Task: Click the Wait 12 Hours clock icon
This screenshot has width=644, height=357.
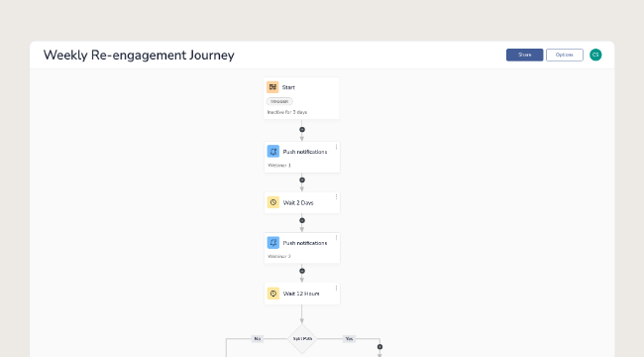Action: [273, 294]
